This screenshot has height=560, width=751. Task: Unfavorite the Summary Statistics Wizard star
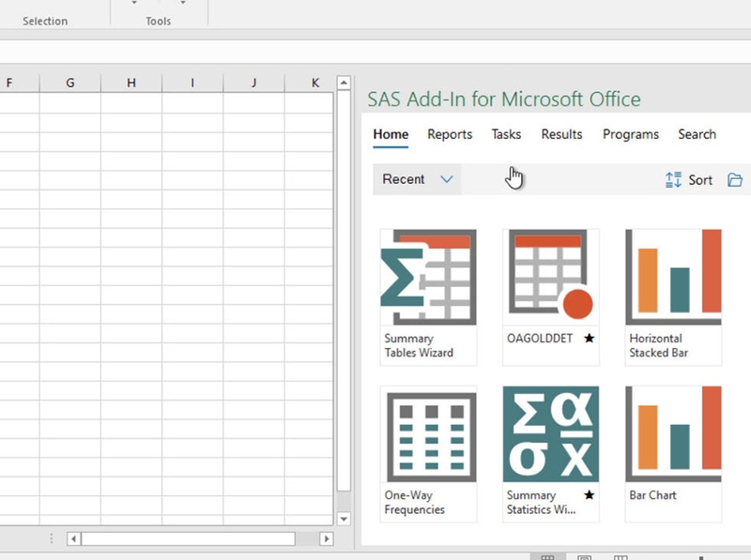pos(590,497)
